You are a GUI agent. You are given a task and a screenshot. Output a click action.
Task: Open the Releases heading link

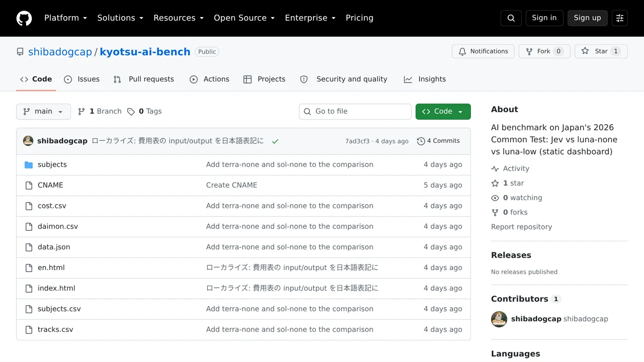pyautogui.click(x=511, y=255)
